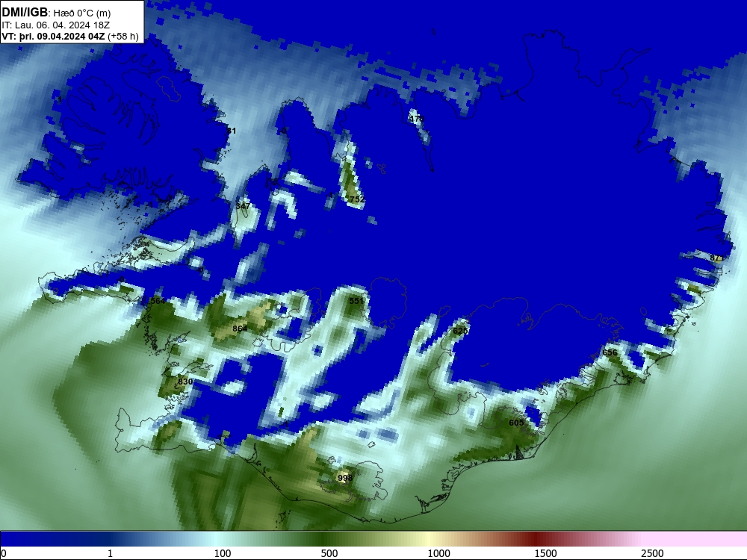Click the 564 value label
This screenshot has width=747, height=560.
(158, 300)
